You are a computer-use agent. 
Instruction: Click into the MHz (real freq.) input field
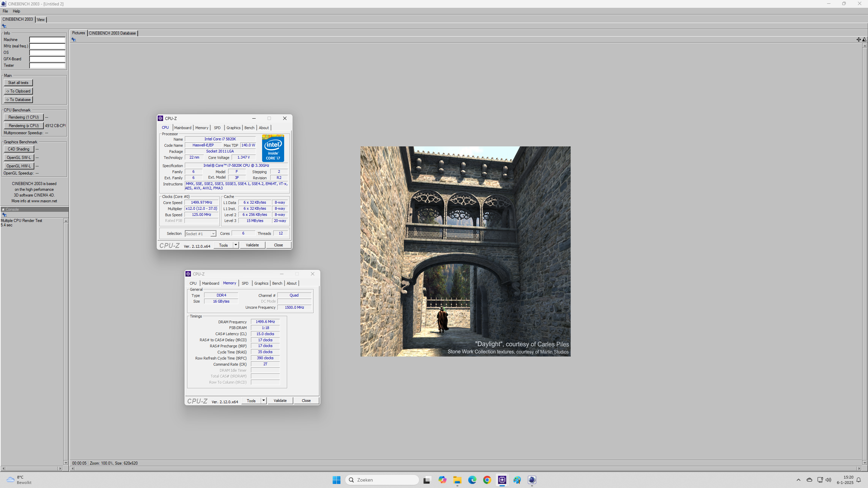47,46
